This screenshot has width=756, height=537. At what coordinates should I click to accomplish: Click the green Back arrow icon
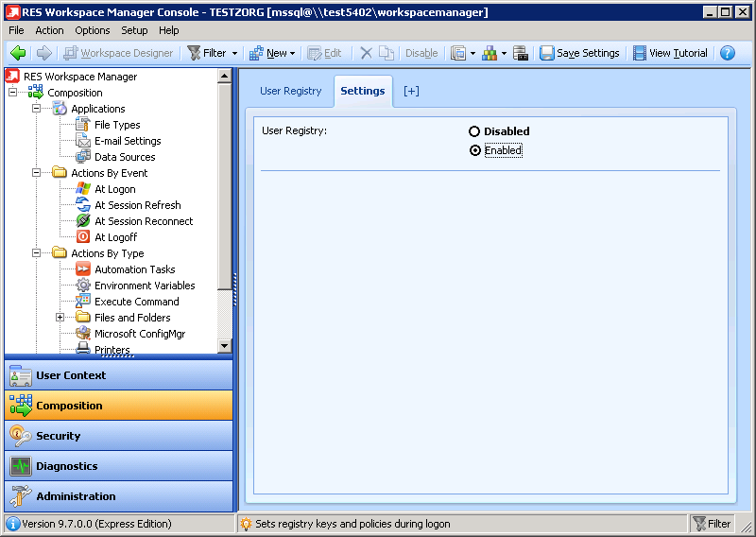point(18,53)
